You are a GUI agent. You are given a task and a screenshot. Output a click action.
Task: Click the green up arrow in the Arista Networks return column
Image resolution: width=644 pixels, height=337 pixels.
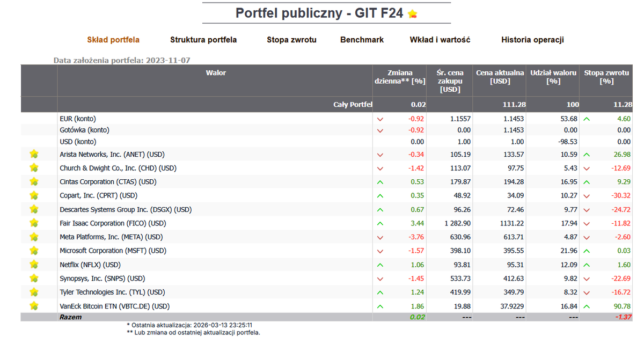[587, 155]
